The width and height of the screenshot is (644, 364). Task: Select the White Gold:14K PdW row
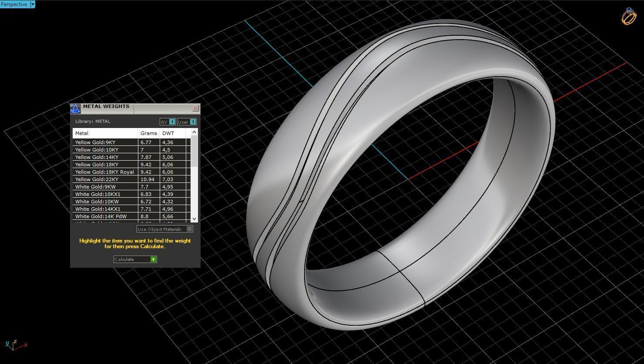[131, 216]
